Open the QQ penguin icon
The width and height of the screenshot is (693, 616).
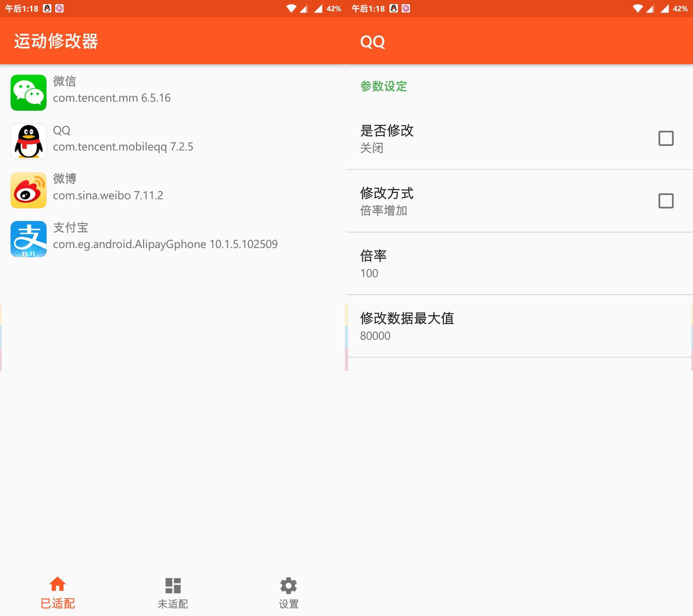click(x=28, y=142)
